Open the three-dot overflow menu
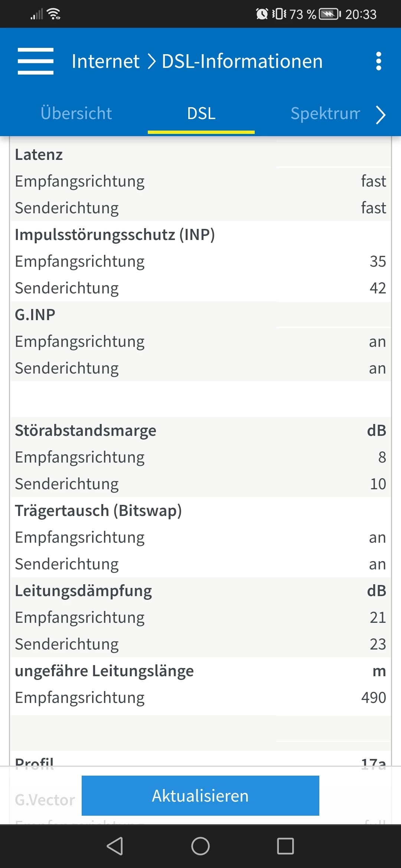Screen dimensions: 401x868 pos(378,61)
